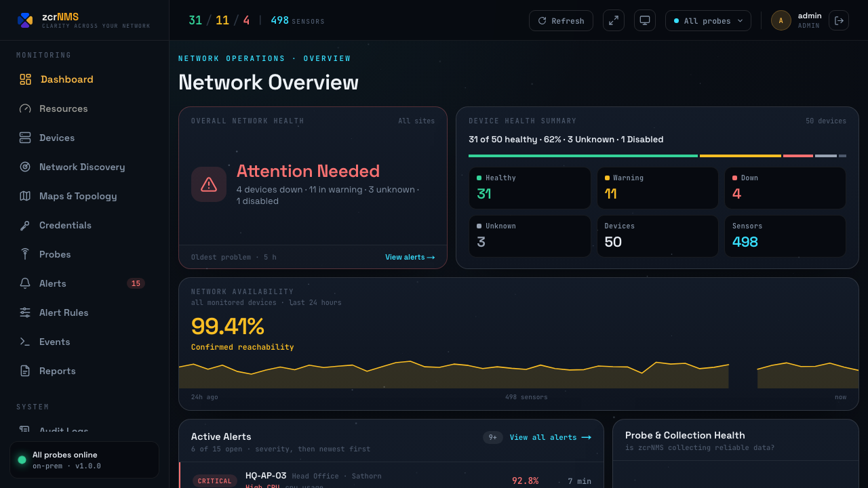
Task: Click the Network Discovery radar icon
Action: tap(25, 167)
